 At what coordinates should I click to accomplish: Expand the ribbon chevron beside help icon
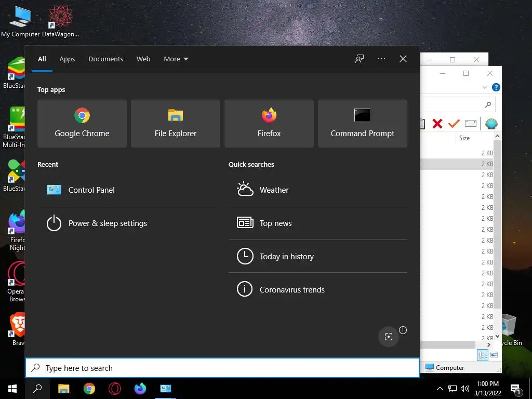click(x=485, y=87)
